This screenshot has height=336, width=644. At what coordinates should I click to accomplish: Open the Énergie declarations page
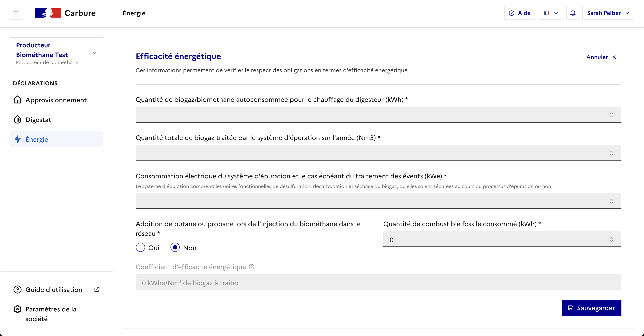point(37,139)
